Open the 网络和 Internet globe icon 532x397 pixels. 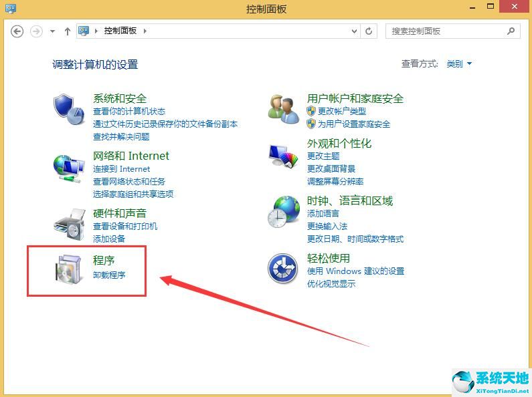click(69, 168)
